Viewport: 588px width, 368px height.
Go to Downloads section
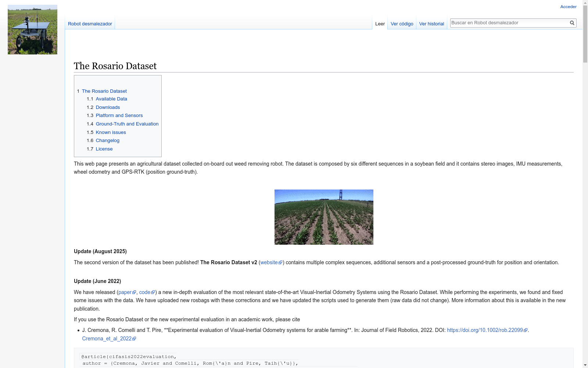point(108,107)
